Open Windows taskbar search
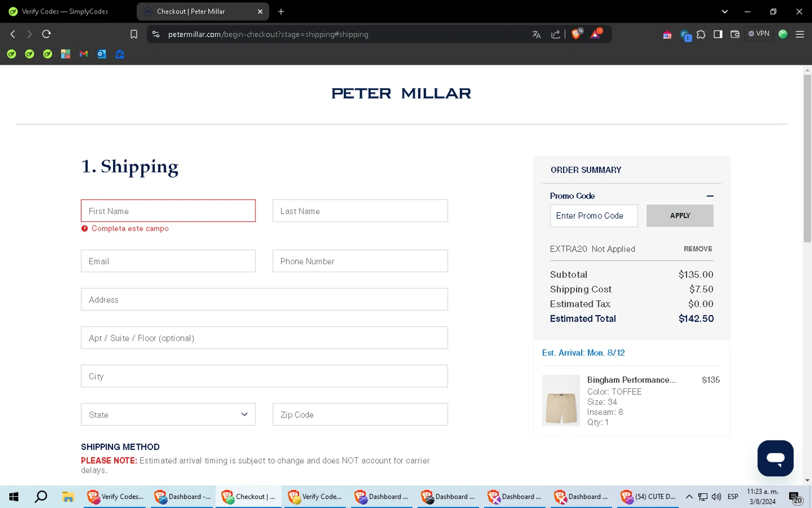This screenshot has width=812, height=508. point(41,497)
